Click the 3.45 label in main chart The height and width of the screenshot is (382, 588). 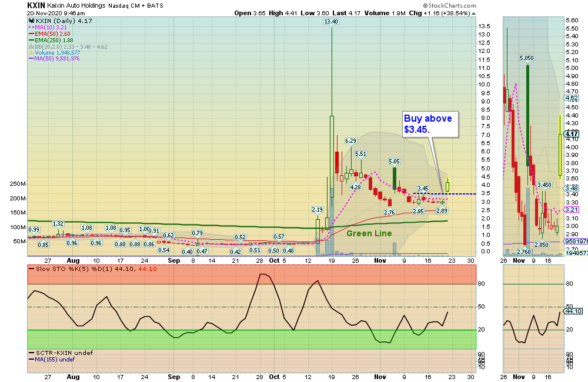[423, 189]
